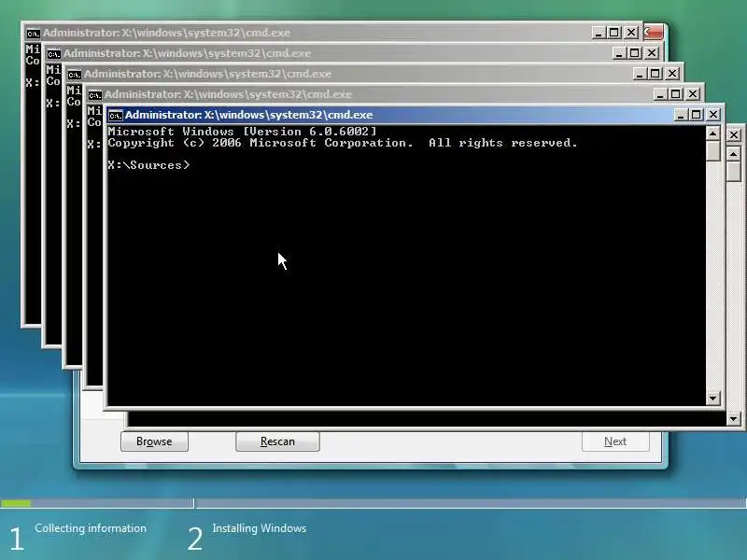Screen dimensions: 747x560
Task: Maximize the cmd window directly behind the active one
Action: [x=675, y=94]
